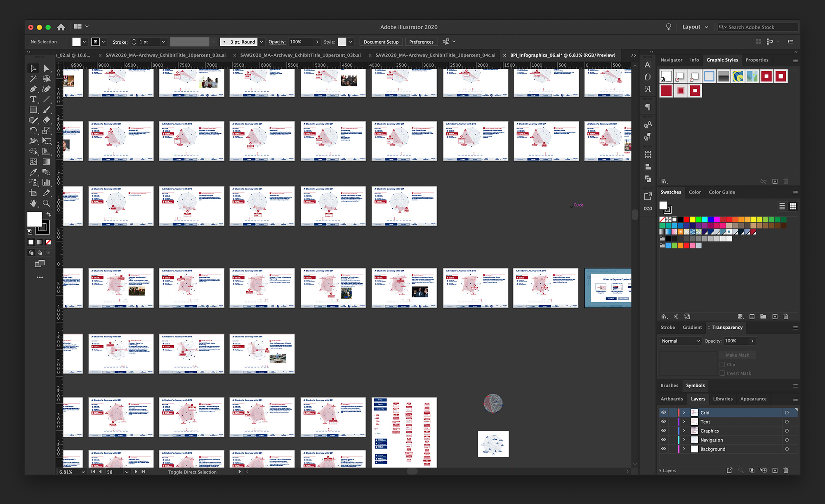Open the Layout workspace dropdown

(695, 27)
